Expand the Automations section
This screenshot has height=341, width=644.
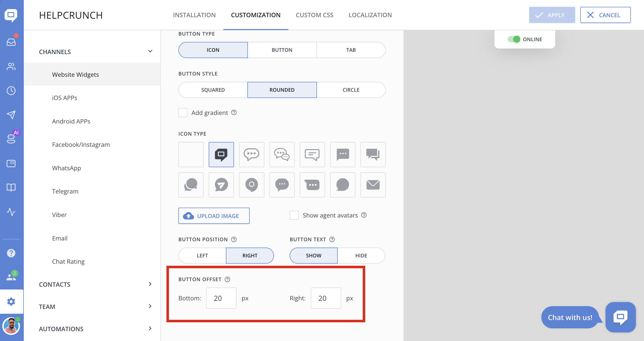[150, 329]
